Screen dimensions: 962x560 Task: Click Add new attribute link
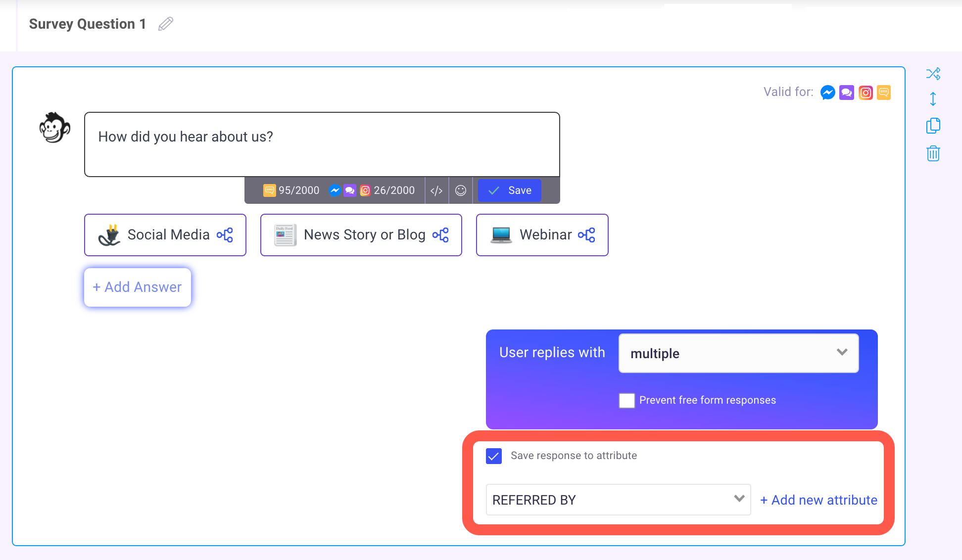pos(819,500)
